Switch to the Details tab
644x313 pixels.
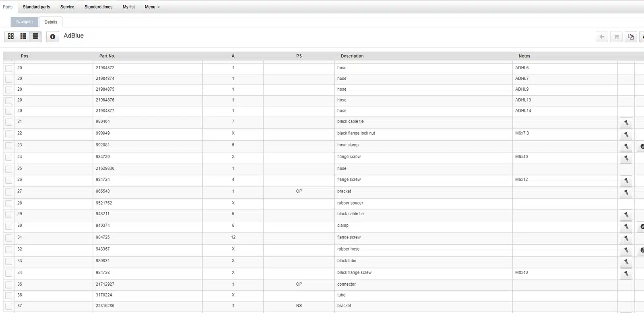(51, 22)
